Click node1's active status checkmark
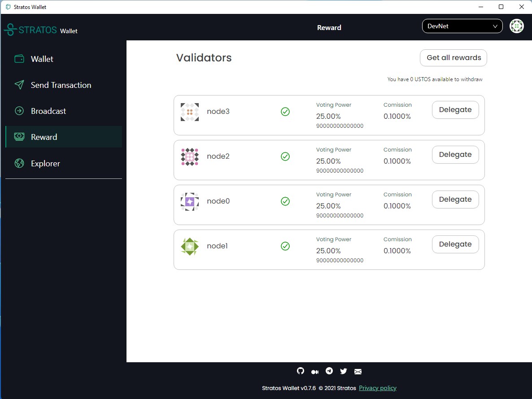Screen dimensions: 532x399 285,246
